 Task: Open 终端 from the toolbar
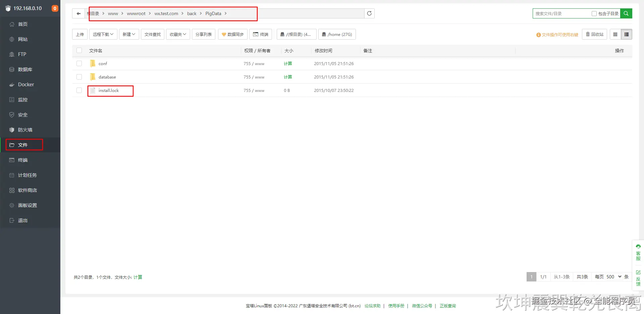(261, 34)
